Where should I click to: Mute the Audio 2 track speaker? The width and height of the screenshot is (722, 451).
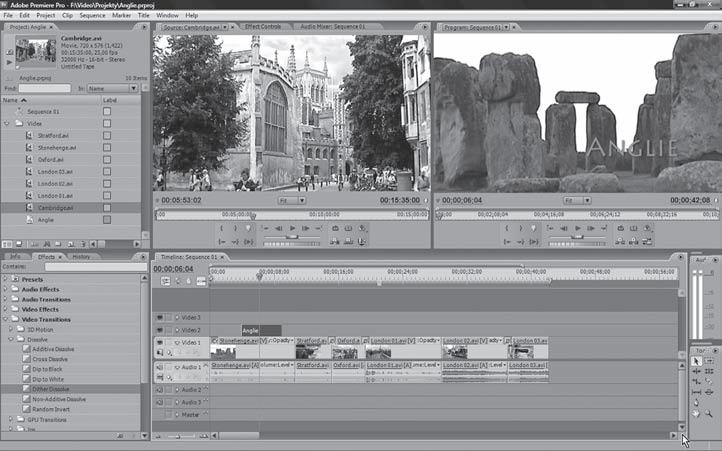tap(159, 390)
